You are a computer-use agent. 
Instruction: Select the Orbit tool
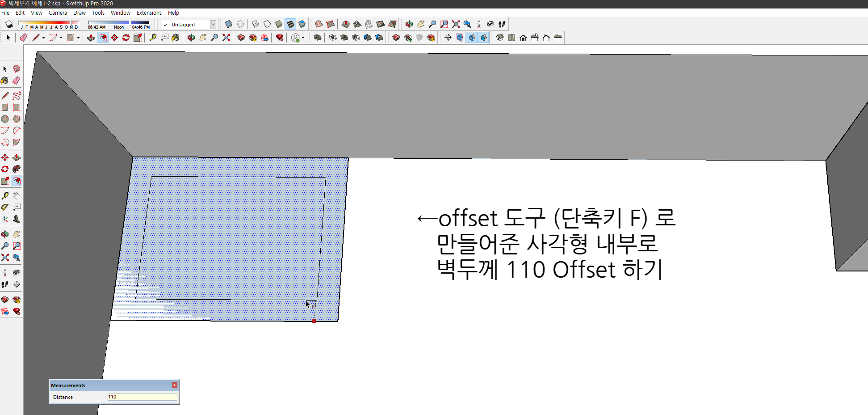tap(5, 233)
